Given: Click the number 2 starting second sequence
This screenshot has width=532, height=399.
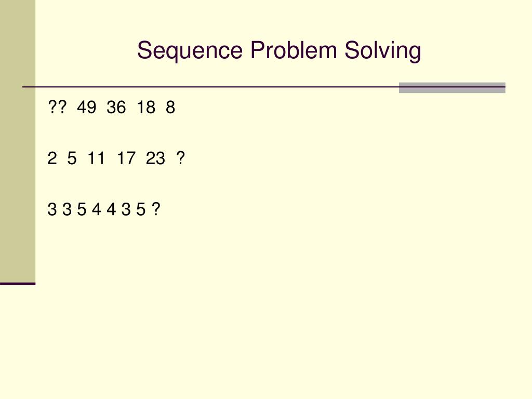Looking at the screenshot, I should click(x=52, y=158).
